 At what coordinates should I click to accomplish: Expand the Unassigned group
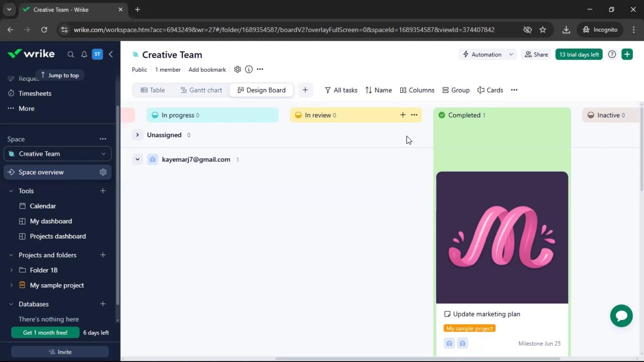(x=137, y=135)
